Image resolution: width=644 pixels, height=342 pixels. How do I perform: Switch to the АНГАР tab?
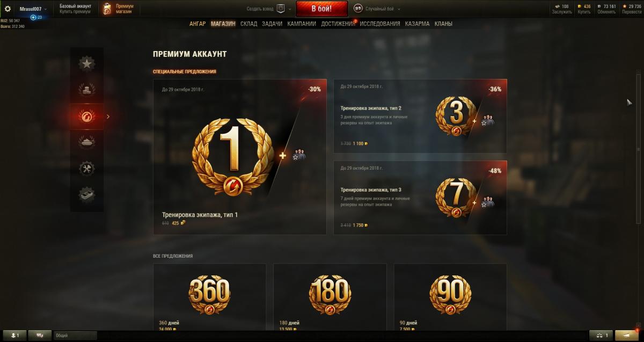[197, 24]
